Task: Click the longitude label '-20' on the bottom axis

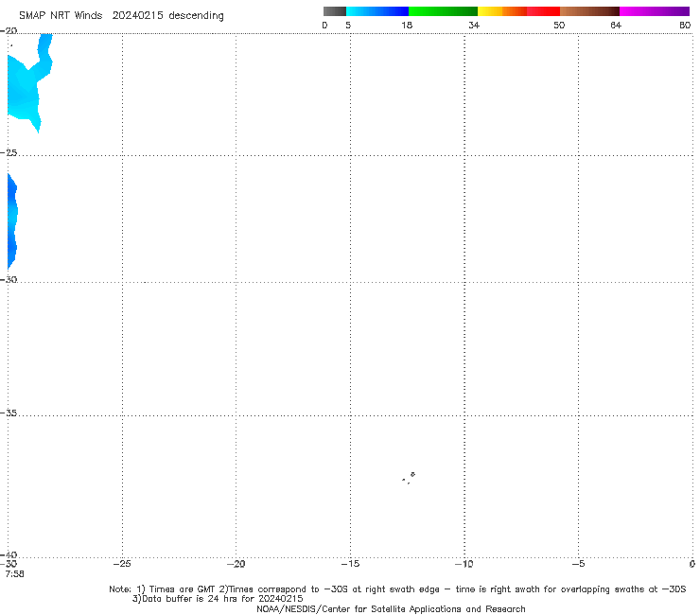Action: (236, 564)
